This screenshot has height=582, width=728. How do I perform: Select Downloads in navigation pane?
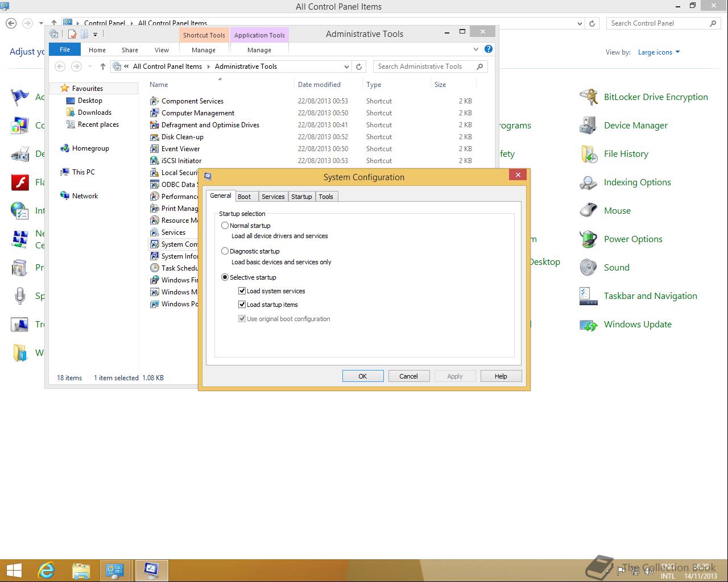pyautogui.click(x=94, y=113)
